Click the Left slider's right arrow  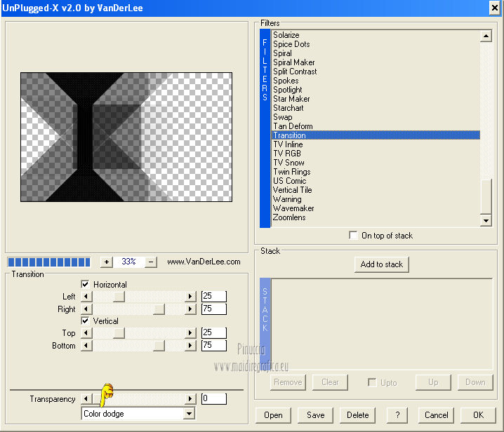coord(190,296)
